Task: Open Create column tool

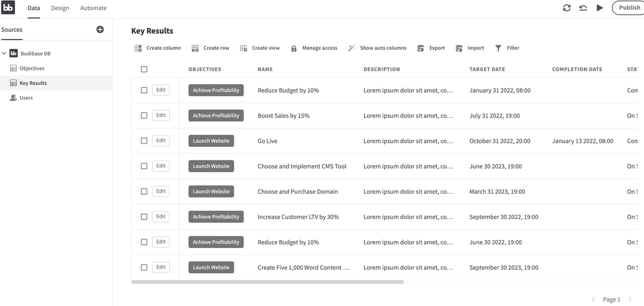Action: (158, 48)
